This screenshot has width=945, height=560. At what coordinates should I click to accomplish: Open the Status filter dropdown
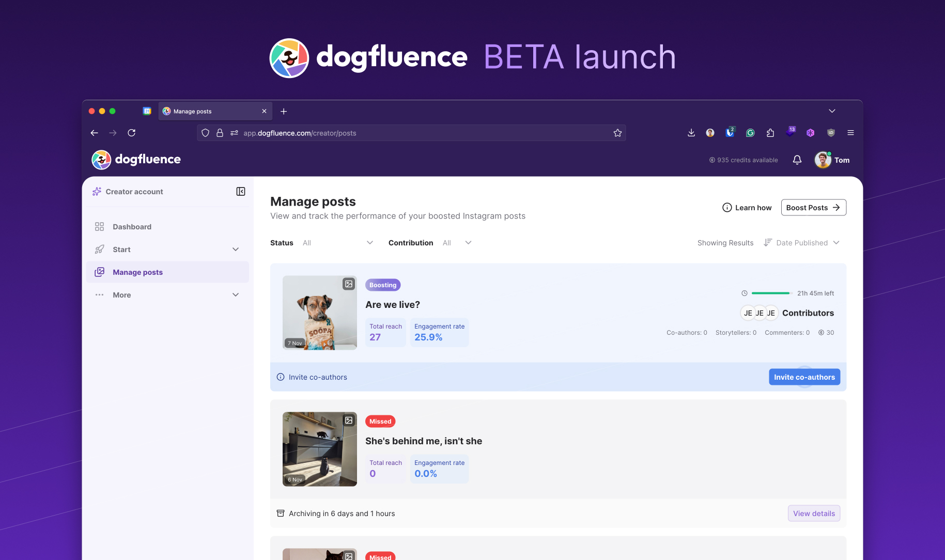tap(338, 243)
